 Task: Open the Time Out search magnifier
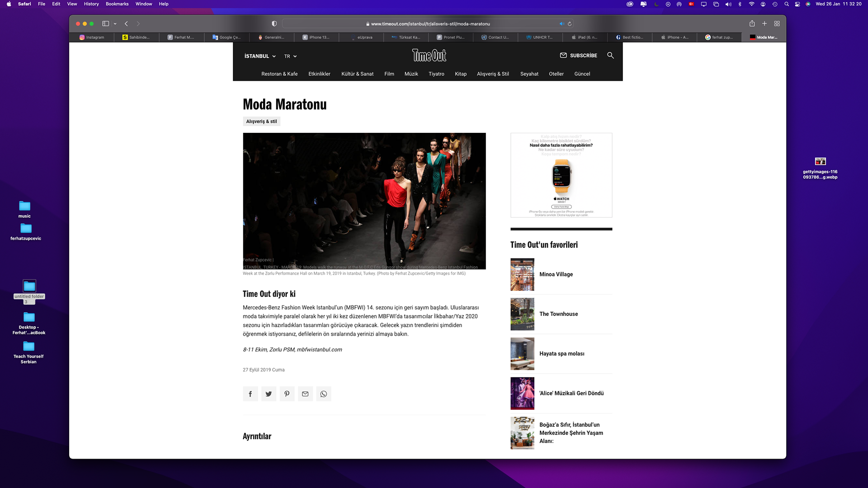click(610, 55)
